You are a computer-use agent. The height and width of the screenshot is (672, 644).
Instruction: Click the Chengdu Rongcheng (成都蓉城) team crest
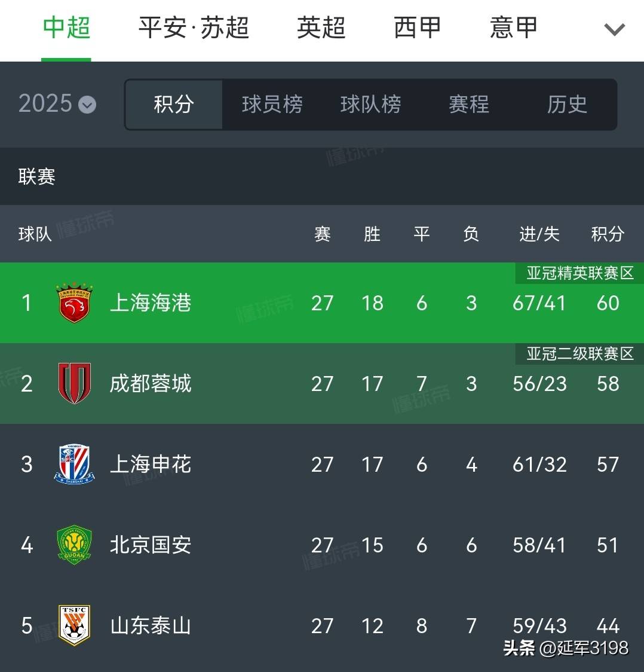(74, 383)
